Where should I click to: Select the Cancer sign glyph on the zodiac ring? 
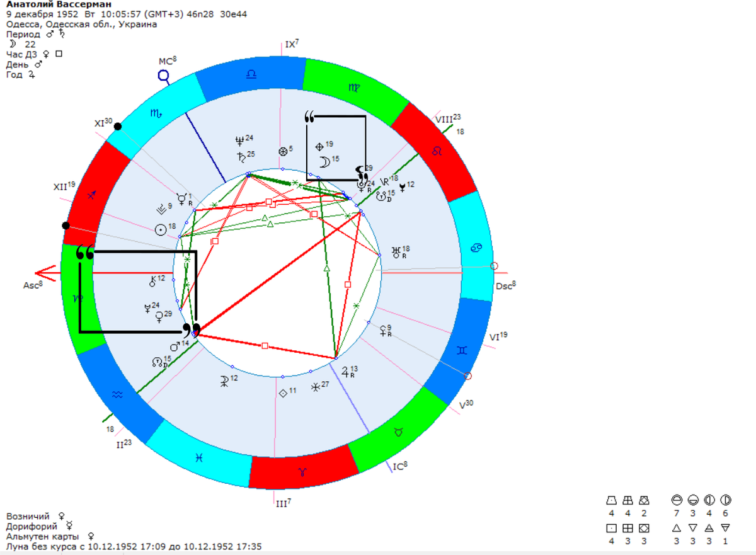click(x=477, y=249)
